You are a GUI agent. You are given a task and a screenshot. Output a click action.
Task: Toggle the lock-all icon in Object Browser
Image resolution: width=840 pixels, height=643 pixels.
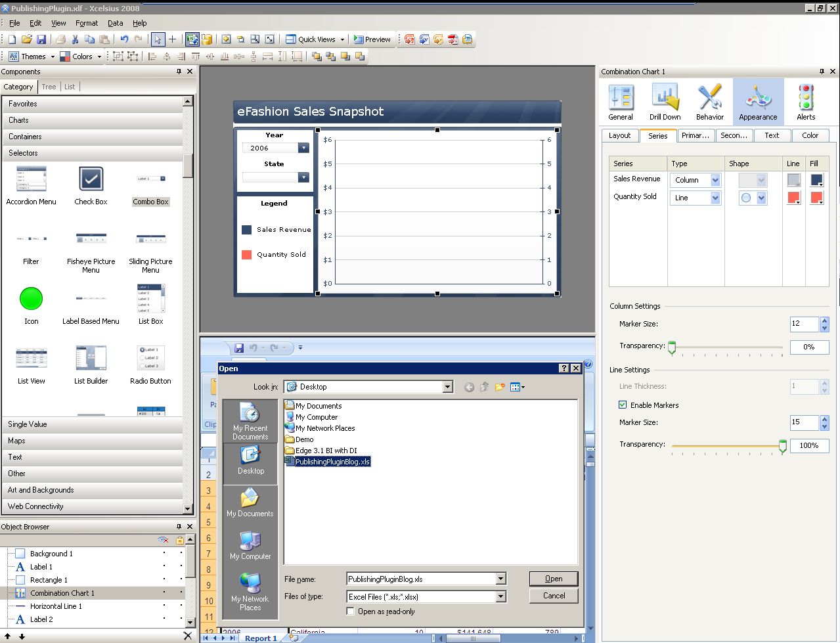click(x=180, y=540)
